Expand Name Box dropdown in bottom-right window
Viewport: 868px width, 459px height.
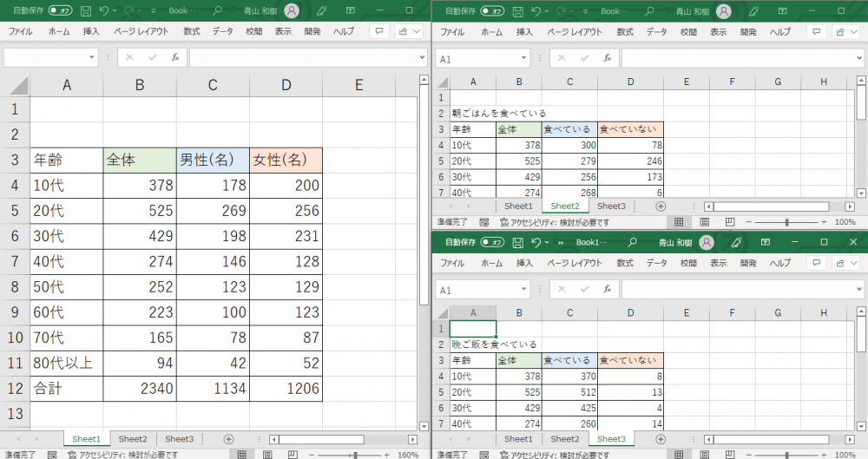523,289
